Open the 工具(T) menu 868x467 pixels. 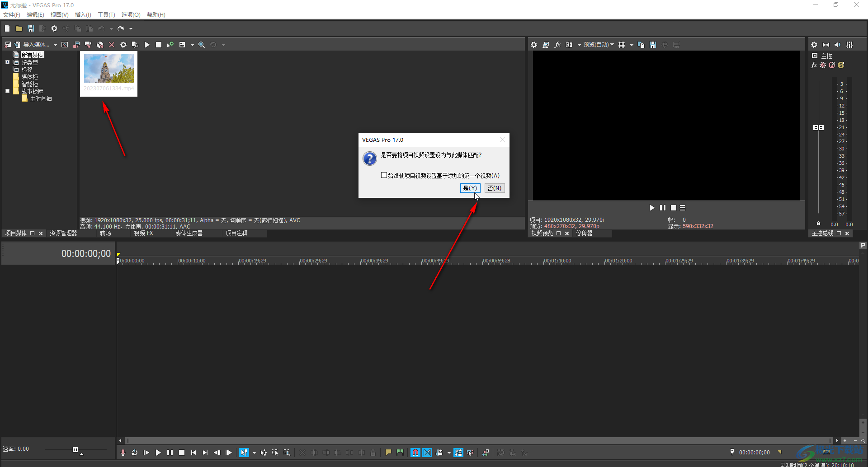point(106,14)
